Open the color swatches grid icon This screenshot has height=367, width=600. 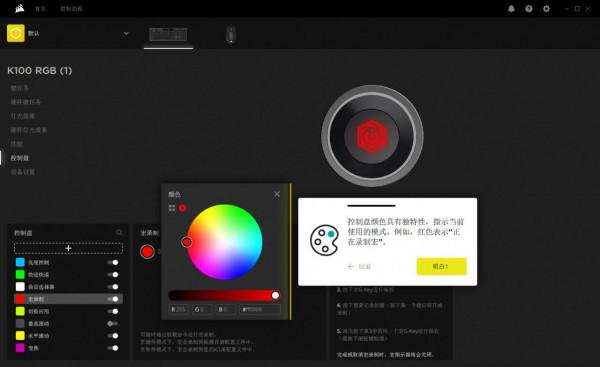(x=172, y=208)
